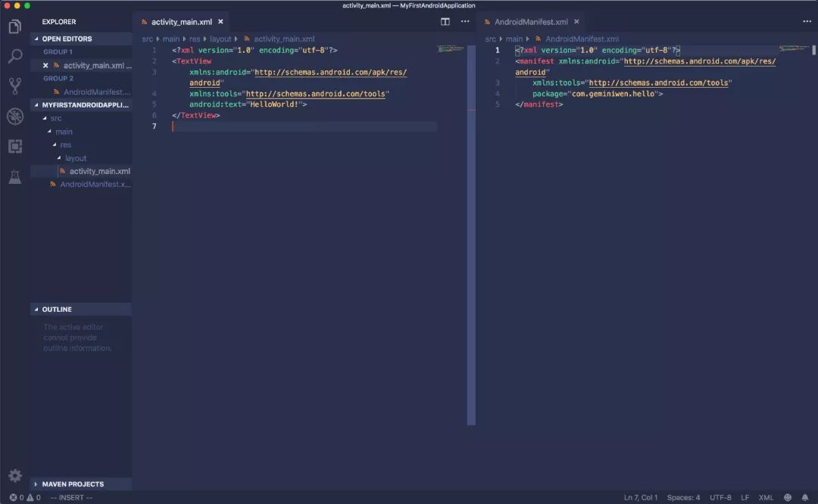Screen dimensions: 818x504
Task: Change the language mode via XML
Action: tap(766, 497)
